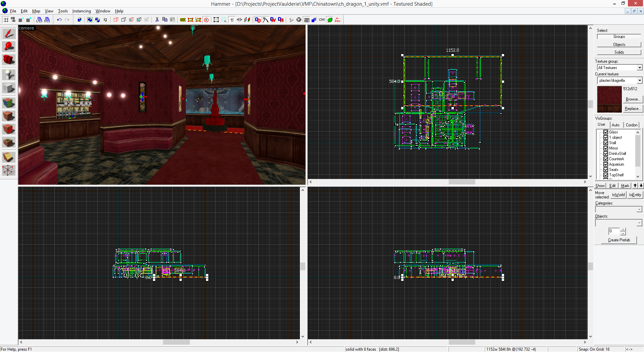Open the Categories combo box
The width and height of the screenshot is (644, 352).
639,210
